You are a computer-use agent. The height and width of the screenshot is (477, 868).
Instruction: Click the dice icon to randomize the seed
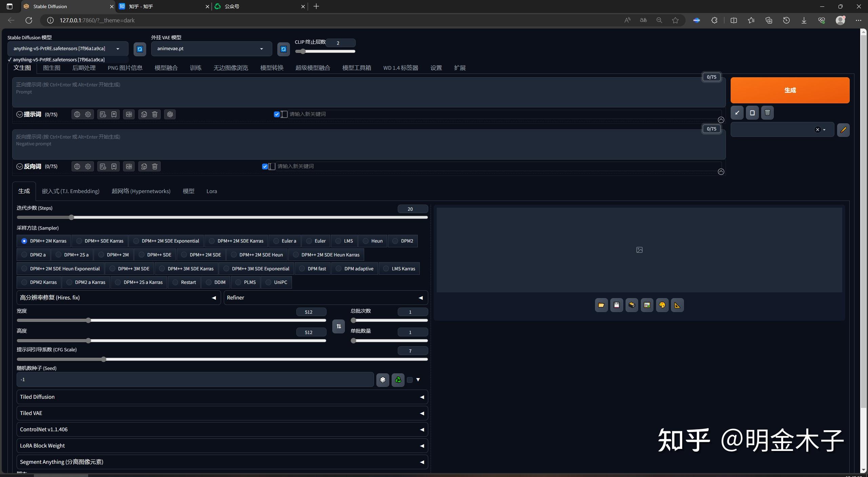pyautogui.click(x=382, y=380)
